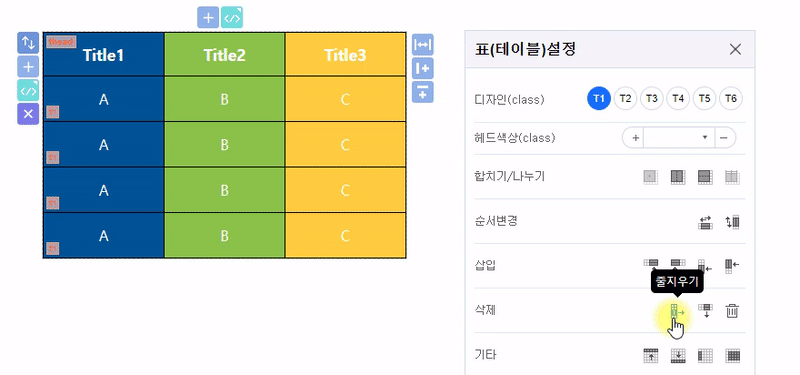Click the header-top icon in the 기타 row
This screenshot has height=375, width=800.
tap(651, 355)
